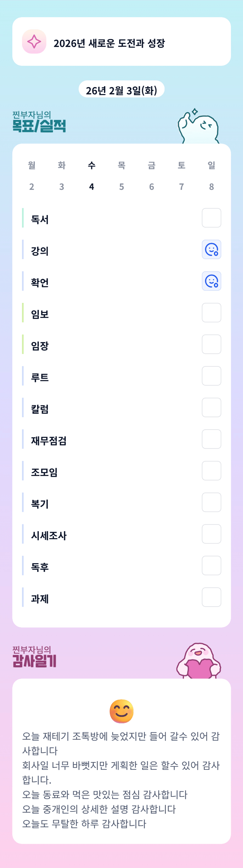Select day 8 under 일 in the week row
The width and height of the screenshot is (243, 868).
(211, 187)
